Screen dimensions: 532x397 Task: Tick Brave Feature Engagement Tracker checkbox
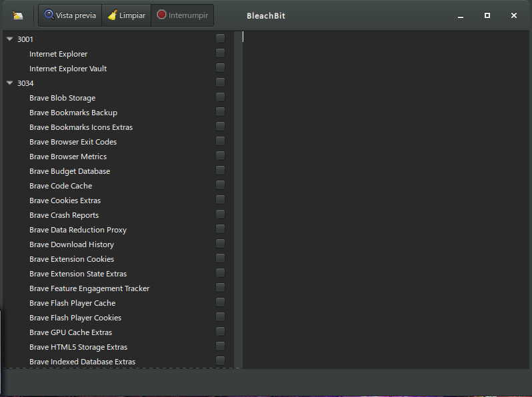(220, 288)
